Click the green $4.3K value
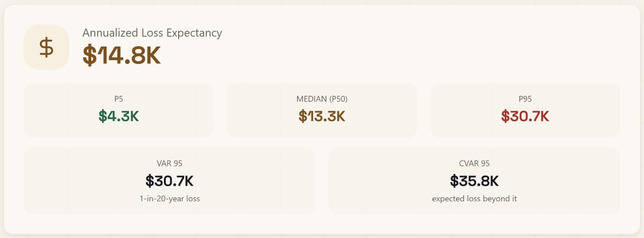The image size is (644, 238). [119, 116]
